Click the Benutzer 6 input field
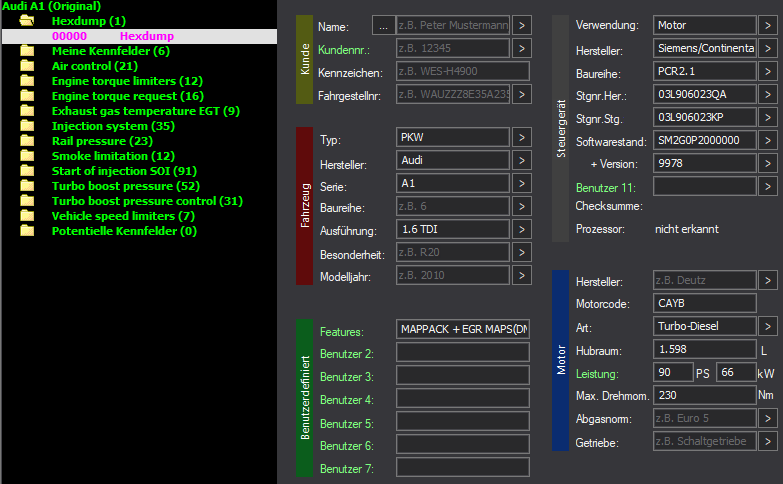Screen dimensions: 783x484 (463, 444)
